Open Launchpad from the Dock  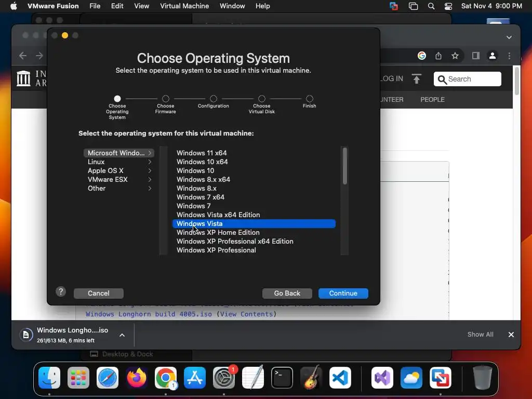coord(78,378)
